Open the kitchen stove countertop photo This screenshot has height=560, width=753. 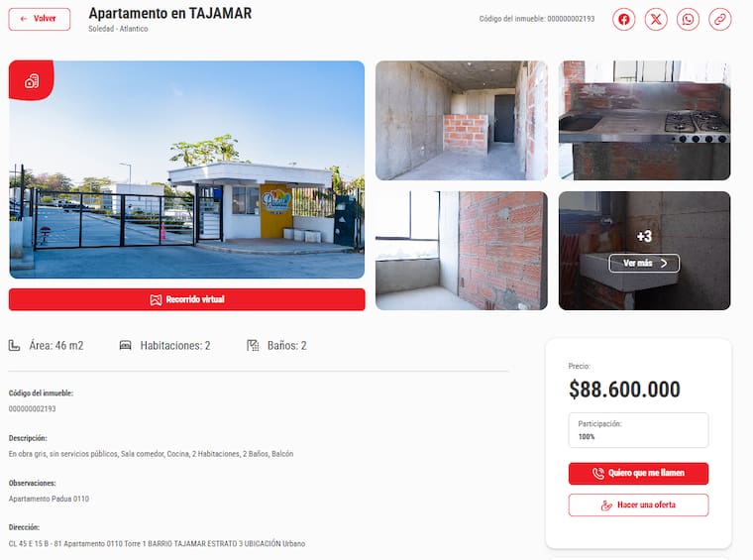click(x=644, y=121)
